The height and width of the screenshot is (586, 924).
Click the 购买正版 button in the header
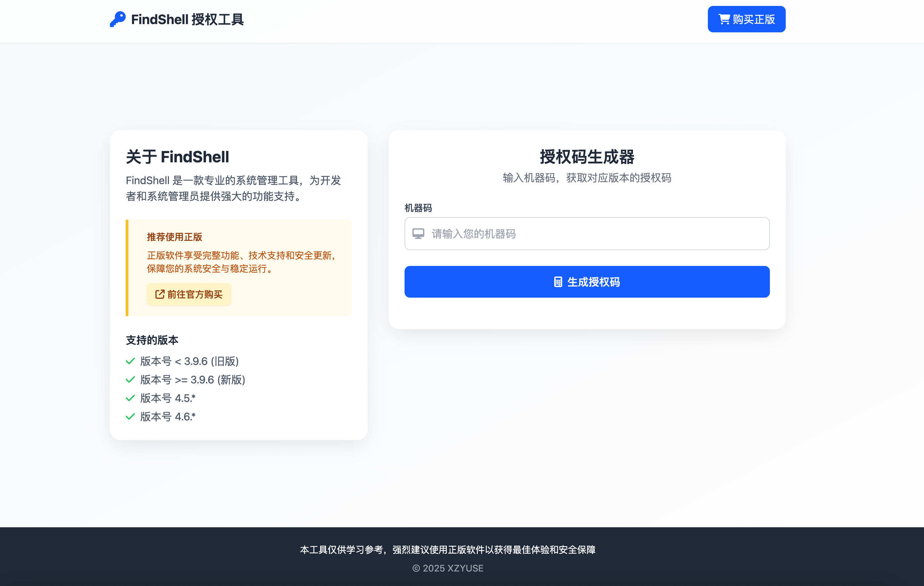[x=745, y=19]
